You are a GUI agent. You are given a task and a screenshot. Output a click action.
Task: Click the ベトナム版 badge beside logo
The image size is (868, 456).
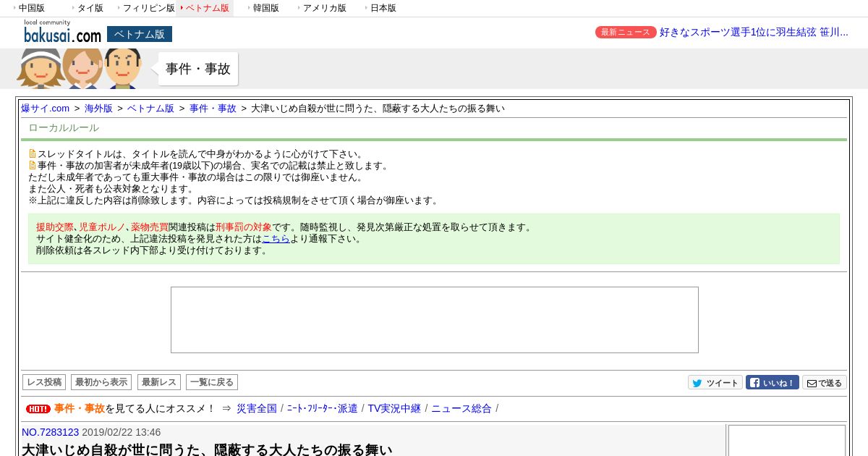point(140,34)
